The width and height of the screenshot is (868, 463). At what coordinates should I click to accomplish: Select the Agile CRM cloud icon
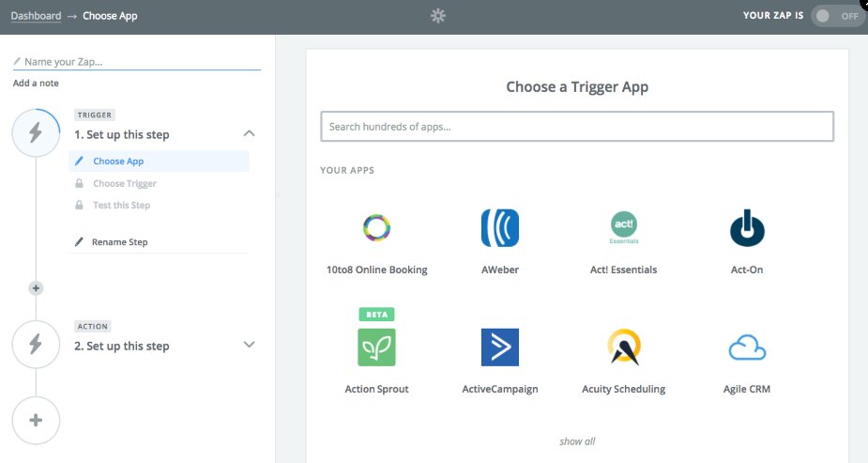[747, 347]
